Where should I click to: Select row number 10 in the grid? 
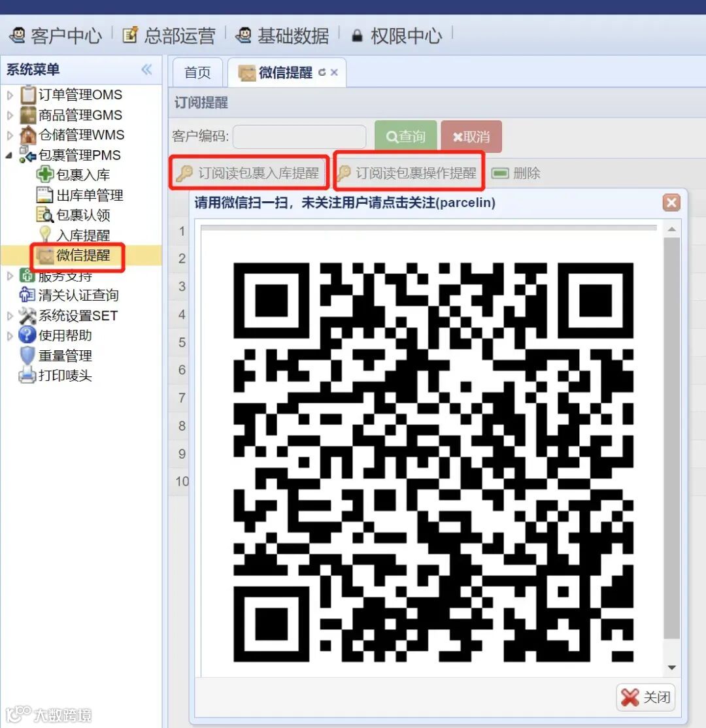point(182,482)
